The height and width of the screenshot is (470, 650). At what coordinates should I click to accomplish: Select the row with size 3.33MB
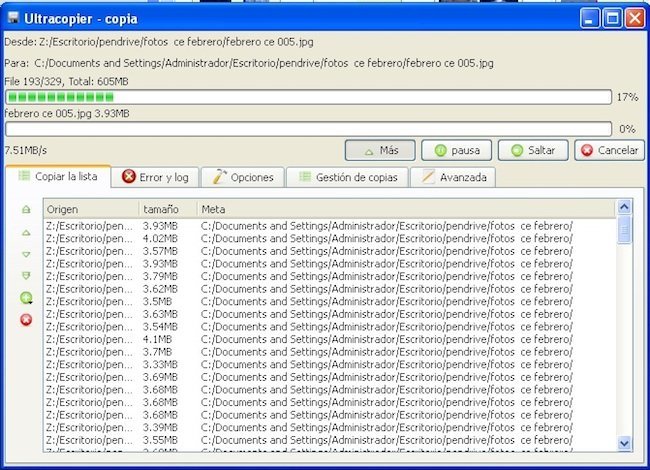[330, 364]
